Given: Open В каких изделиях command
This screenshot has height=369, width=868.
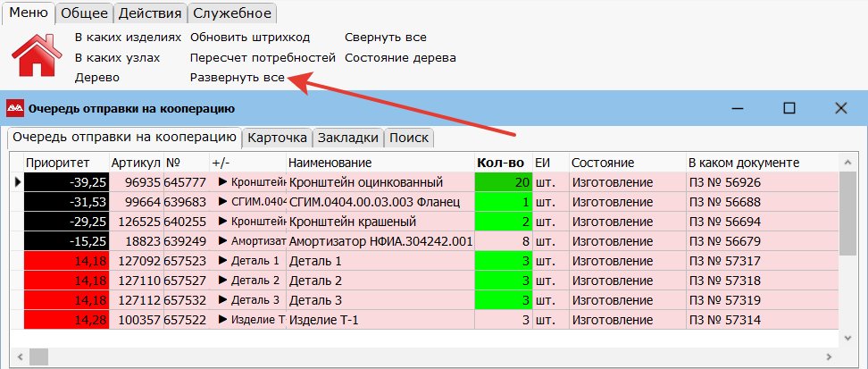Looking at the screenshot, I should click(128, 38).
